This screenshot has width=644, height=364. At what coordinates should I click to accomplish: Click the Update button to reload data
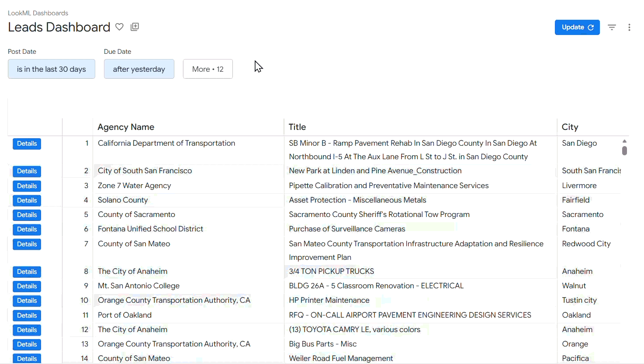tap(577, 27)
